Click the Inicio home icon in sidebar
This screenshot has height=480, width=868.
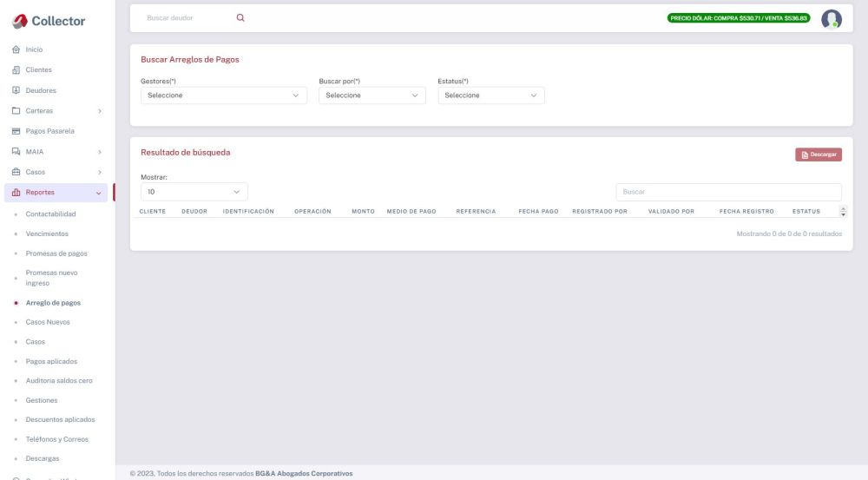(x=16, y=50)
